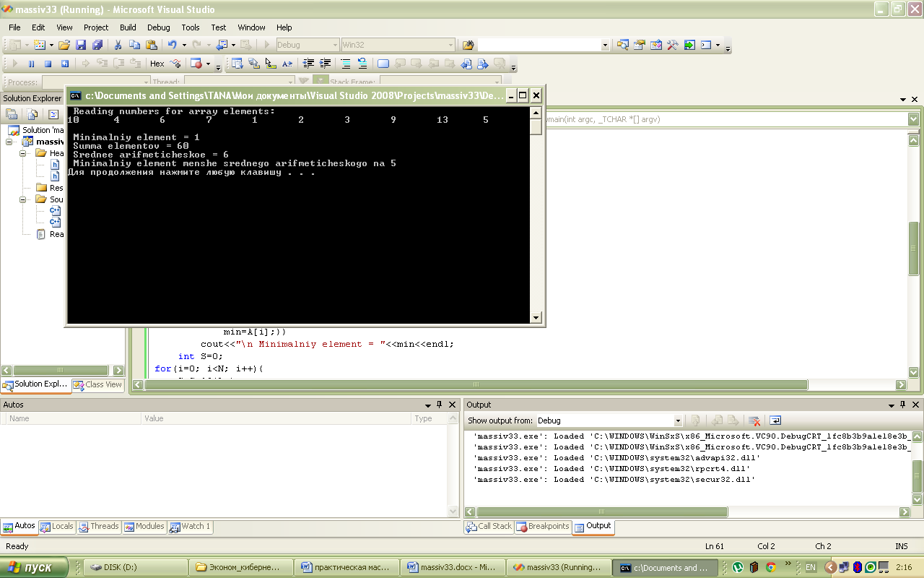This screenshot has height=578, width=924.
Task: Cut selection with the scissors icon
Action: pyautogui.click(x=118, y=45)
